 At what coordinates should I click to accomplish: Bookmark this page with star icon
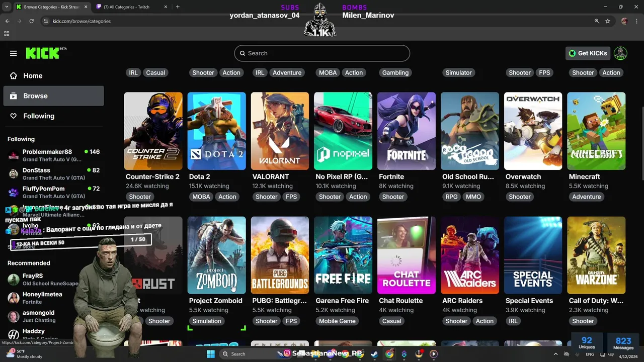608,21
